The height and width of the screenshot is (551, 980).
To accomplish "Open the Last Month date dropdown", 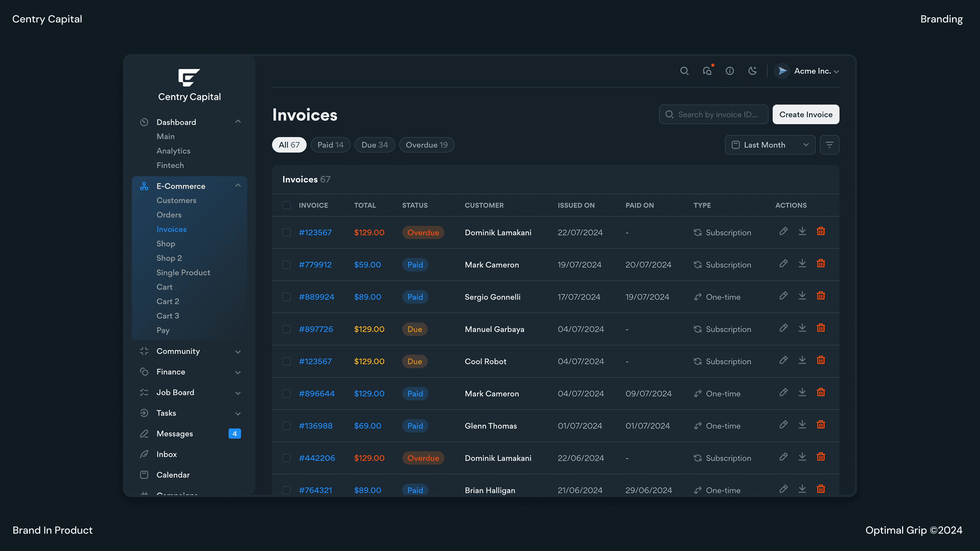I will (x=770, y=145).
